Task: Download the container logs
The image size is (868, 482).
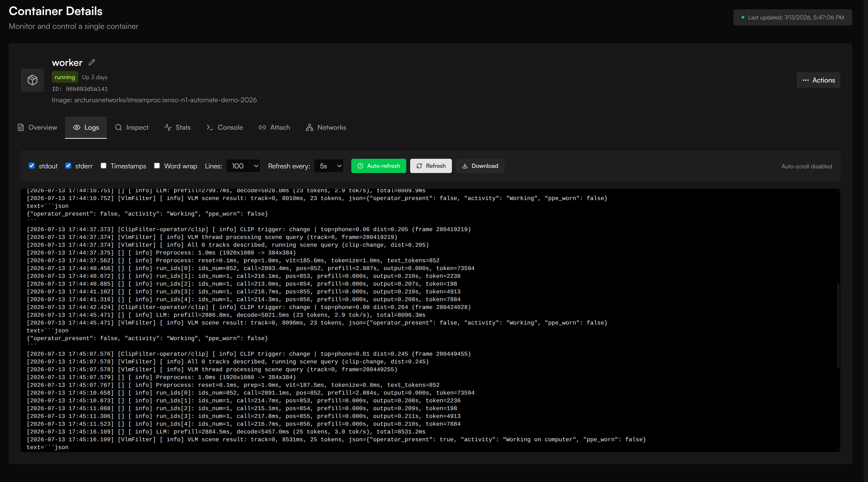Action: [x=480, y=166]
